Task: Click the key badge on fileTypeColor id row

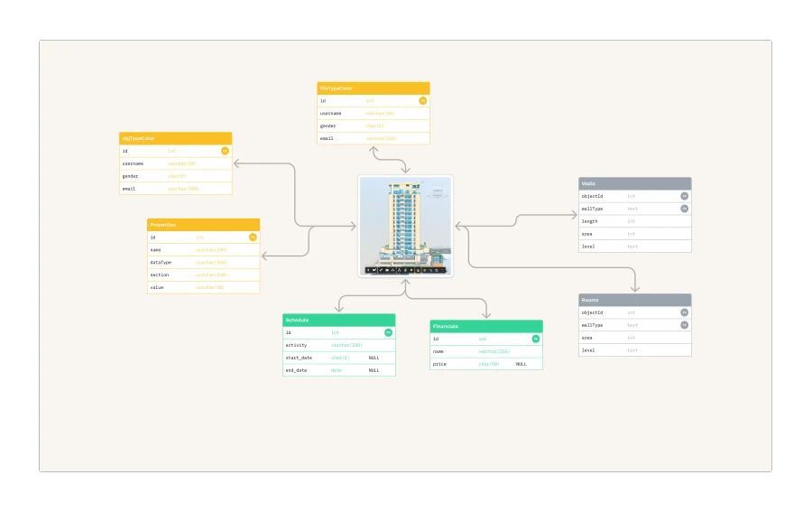Action: click(x=422, y=100)
